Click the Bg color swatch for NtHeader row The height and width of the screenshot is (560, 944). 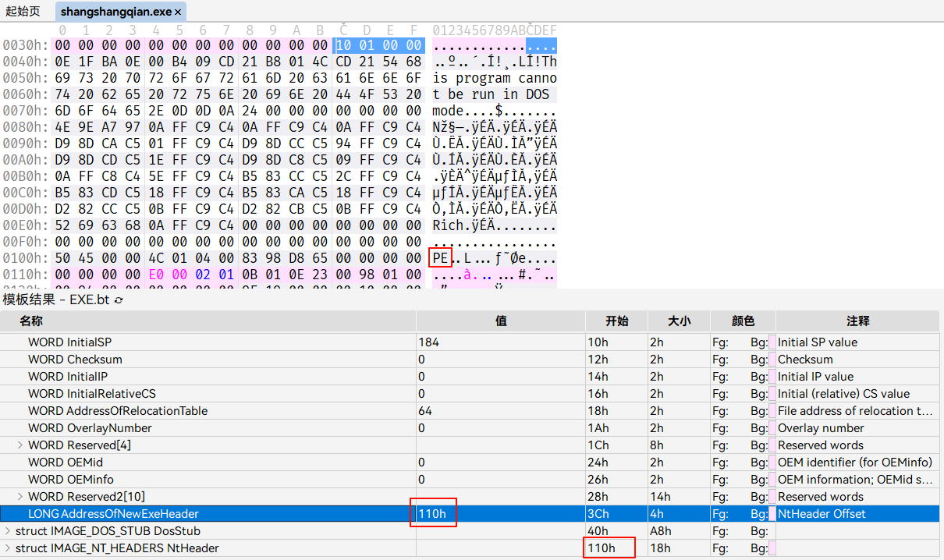pyautogui.click(x=772, y=548)
